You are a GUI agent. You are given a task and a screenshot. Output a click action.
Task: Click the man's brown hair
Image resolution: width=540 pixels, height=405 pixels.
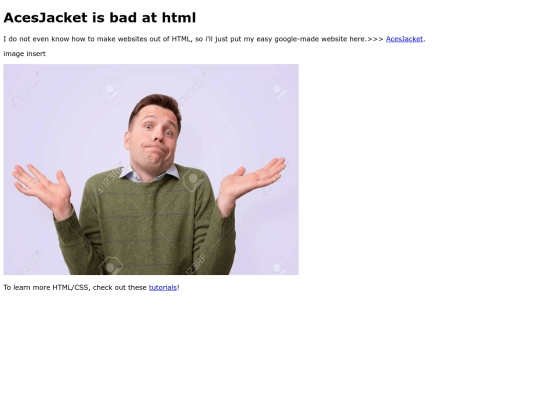point(157,105)
